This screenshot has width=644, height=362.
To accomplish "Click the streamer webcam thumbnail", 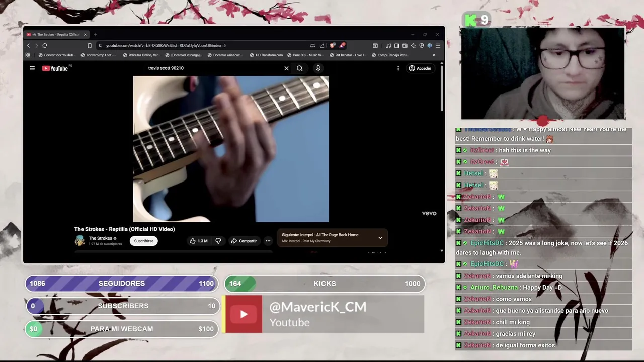I will pos(543,73).
